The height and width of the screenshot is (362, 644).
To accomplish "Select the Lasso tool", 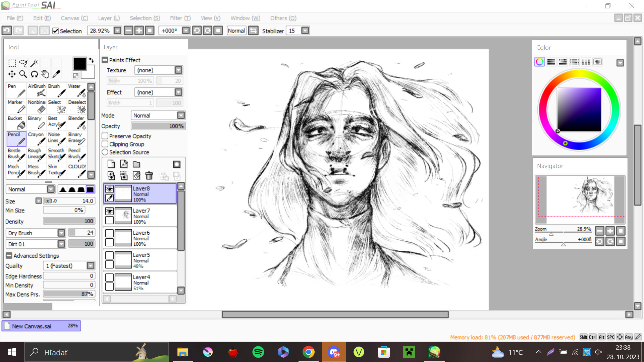I will 23,63.
